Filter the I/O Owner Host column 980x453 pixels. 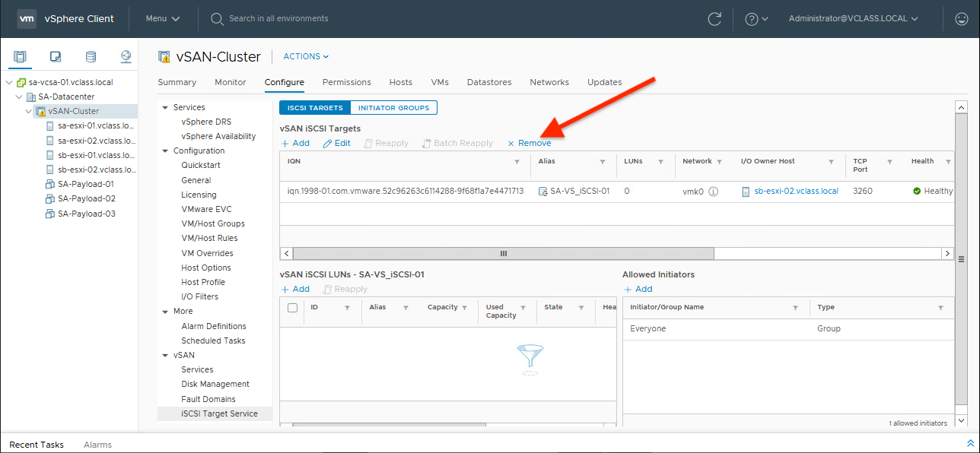pyautogui.click(x=830, y=162)
